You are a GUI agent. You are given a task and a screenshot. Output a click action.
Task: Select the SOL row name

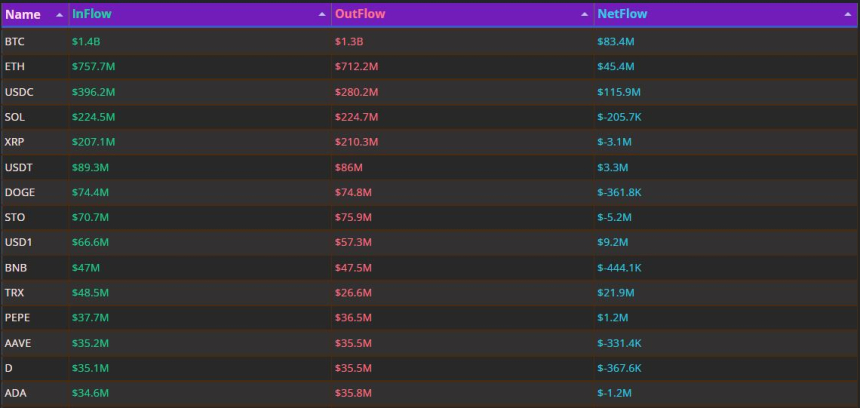coord(14,117)
